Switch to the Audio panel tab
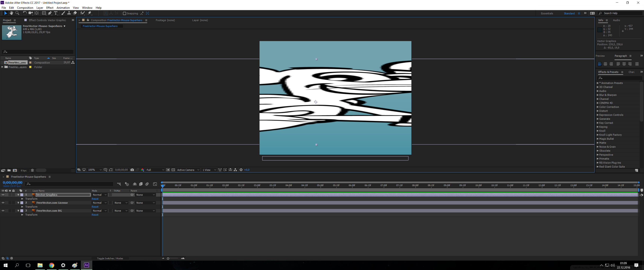The image size is (644, 270). coord(616,20)
